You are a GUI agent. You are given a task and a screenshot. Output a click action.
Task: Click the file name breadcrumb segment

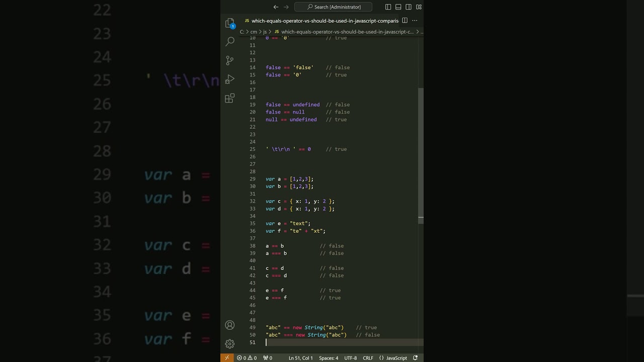point(344,32)
